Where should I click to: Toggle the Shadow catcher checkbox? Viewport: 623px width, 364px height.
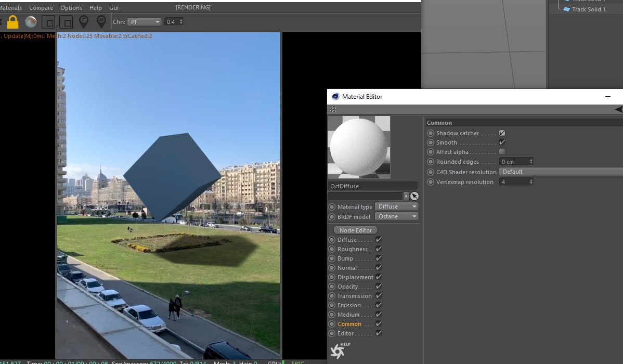tap(502, 133)
